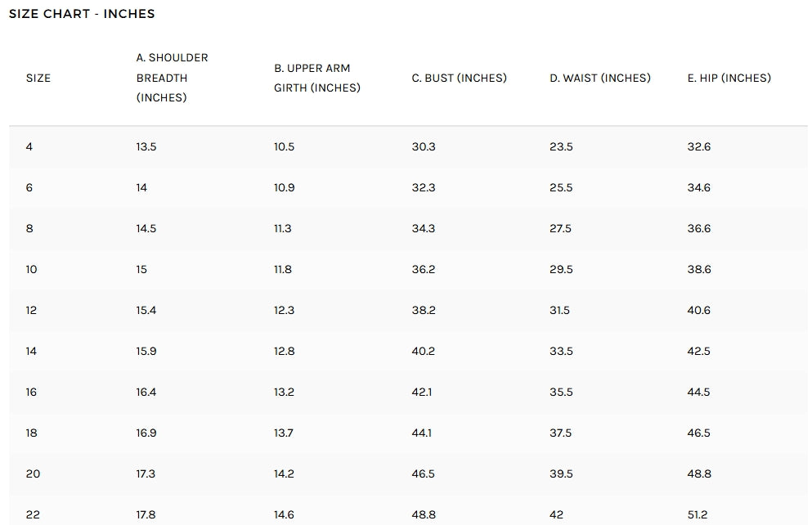
Task: Click the SIZE CHART - INCHES heading
Action: [82, 14]
